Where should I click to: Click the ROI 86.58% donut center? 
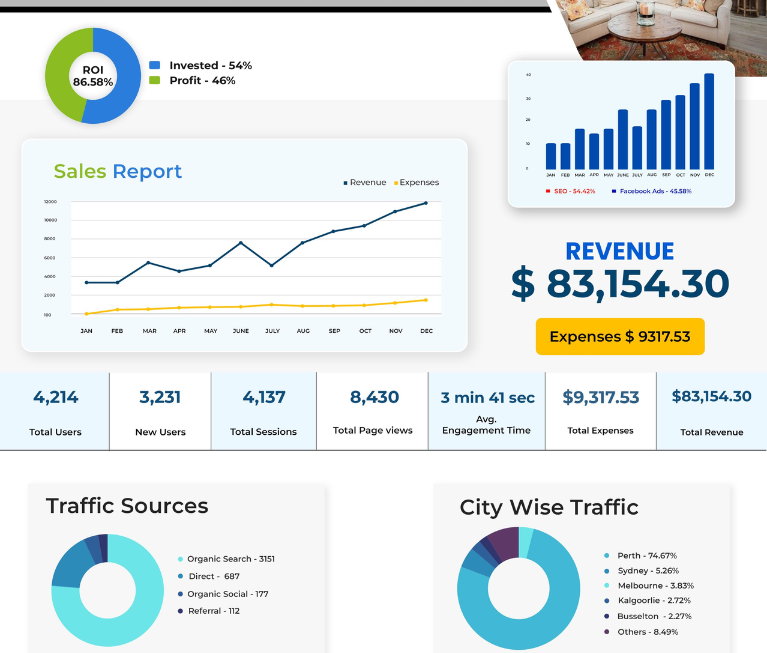[x=93, y=76]
